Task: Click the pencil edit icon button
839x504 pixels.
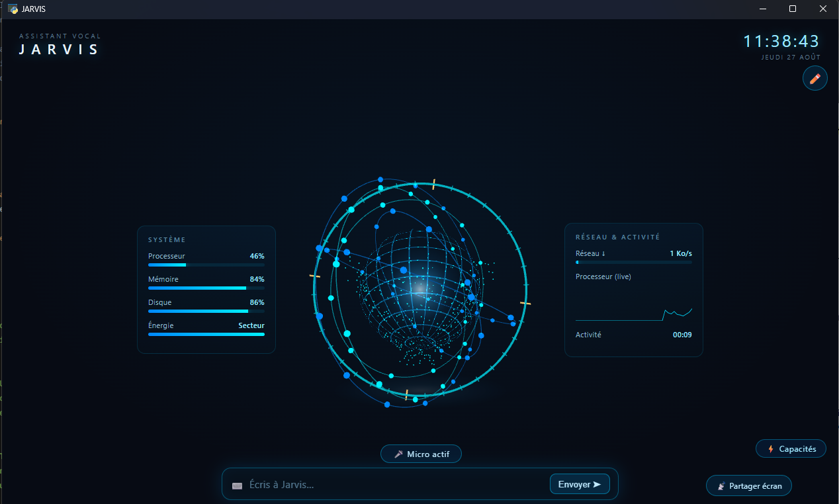Action: (815, 78)
